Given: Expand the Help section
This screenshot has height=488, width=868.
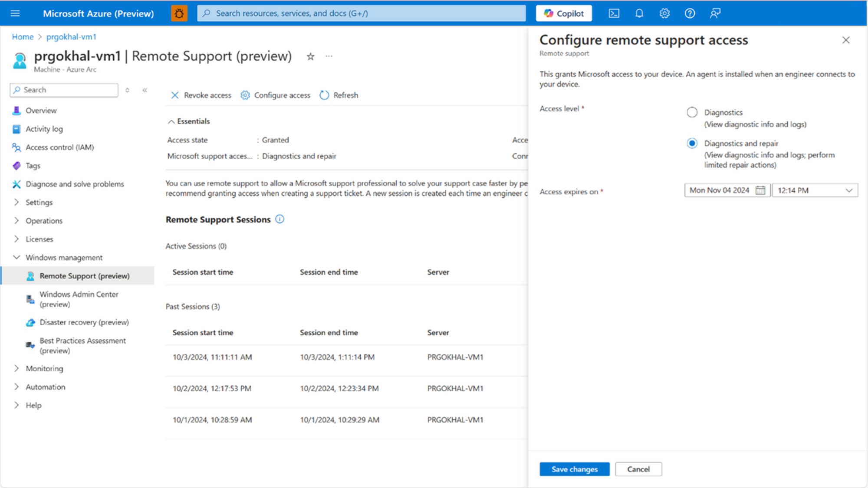Looking at the screenshot, I should click(16, 405).
